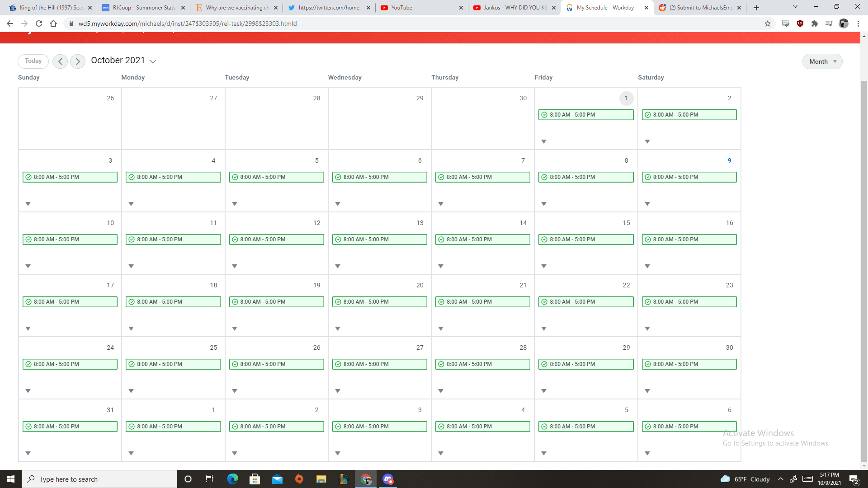The height and width of the screenshot is (488, 868).
Task: Click the 8:00 AM - 5:00 PM entry on October 18
Action: [173, 301]
